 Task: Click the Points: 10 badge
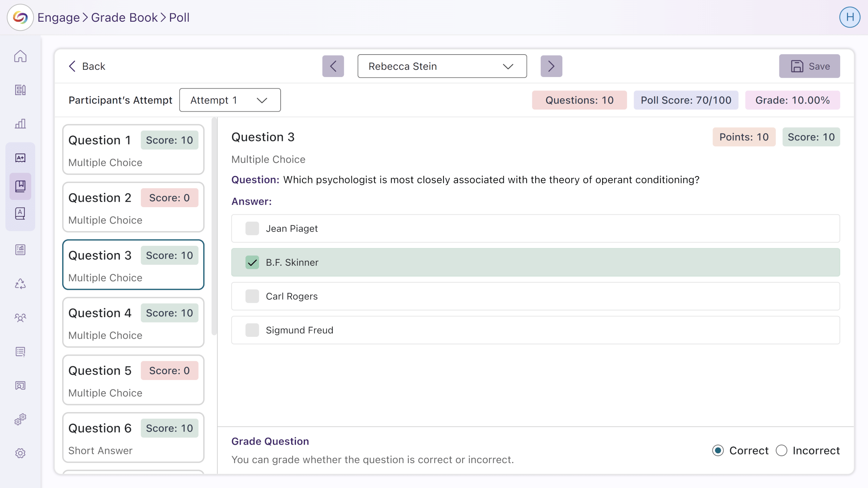pos(744,137)
